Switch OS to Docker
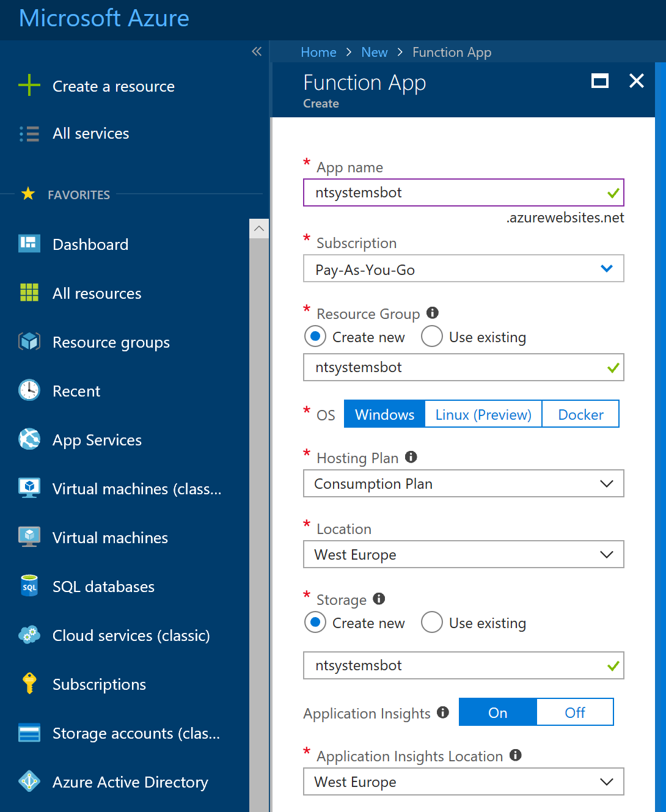The width and height of the screenshot is (666, 812). [x=580, y=414]
